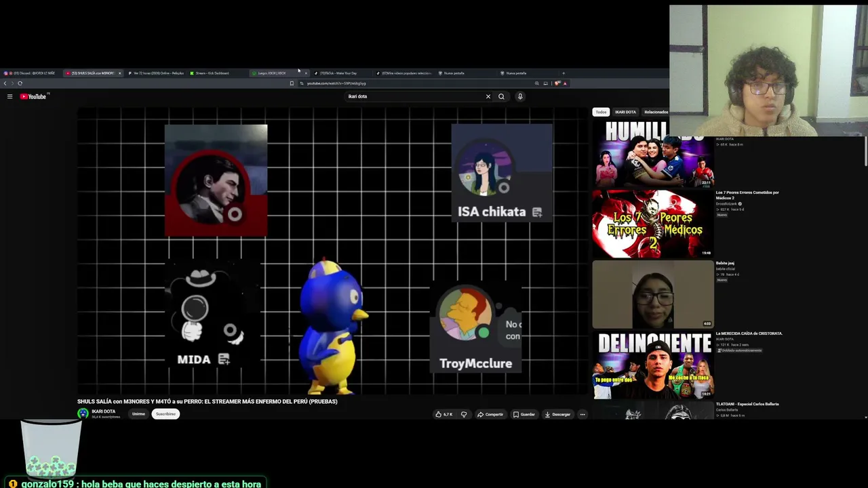
Task: Select the Todos filter chip
Action: [601, 112]
